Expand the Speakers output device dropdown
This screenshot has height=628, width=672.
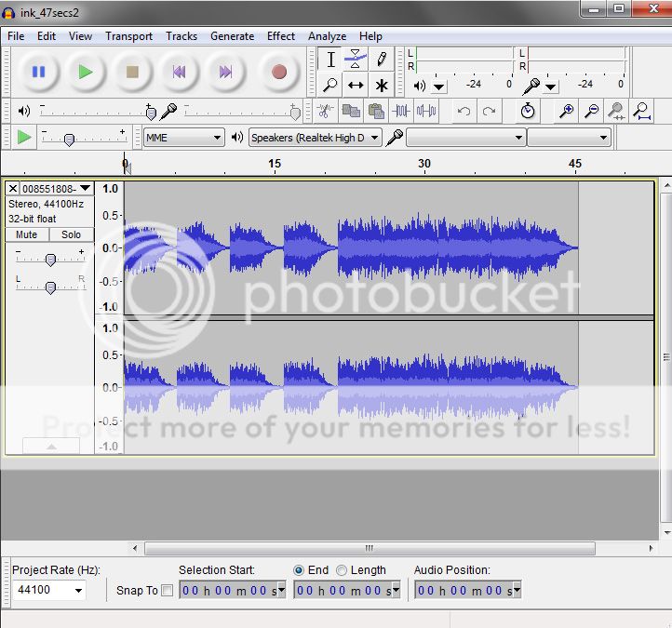[315, 138]
